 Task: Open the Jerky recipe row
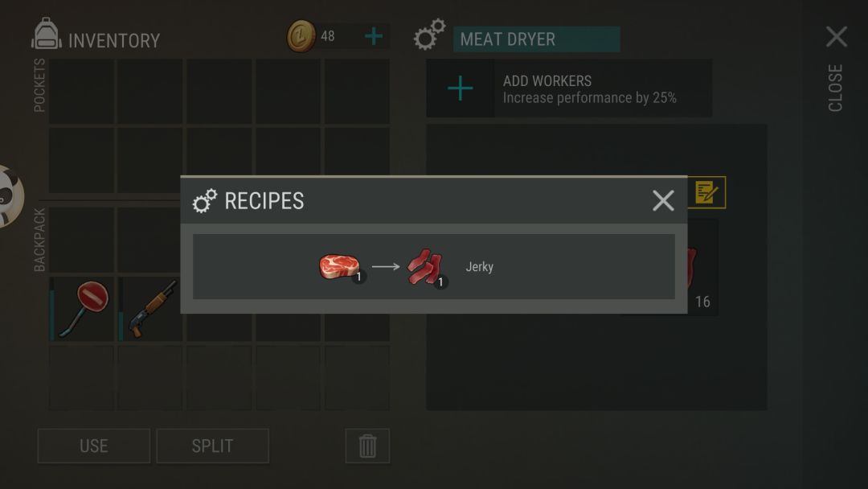pyautogui.click(x=433, y=266)
